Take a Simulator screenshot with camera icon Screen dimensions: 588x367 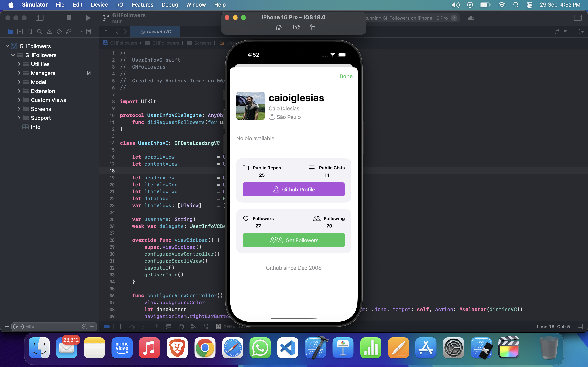click(296, 28)
